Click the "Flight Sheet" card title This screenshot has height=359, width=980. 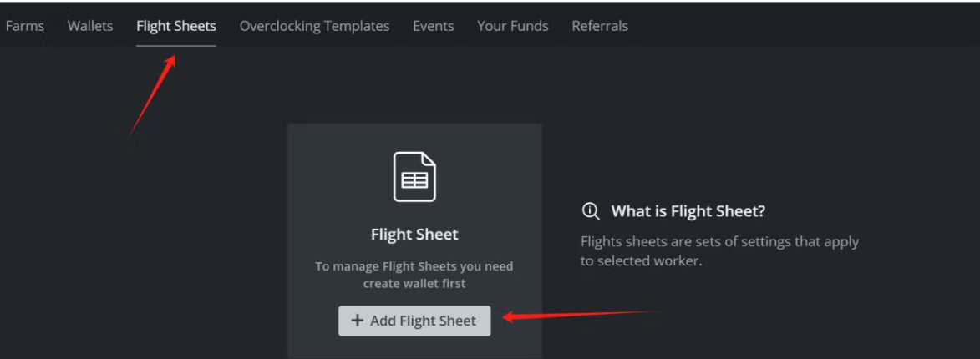(x=414, y=235)
